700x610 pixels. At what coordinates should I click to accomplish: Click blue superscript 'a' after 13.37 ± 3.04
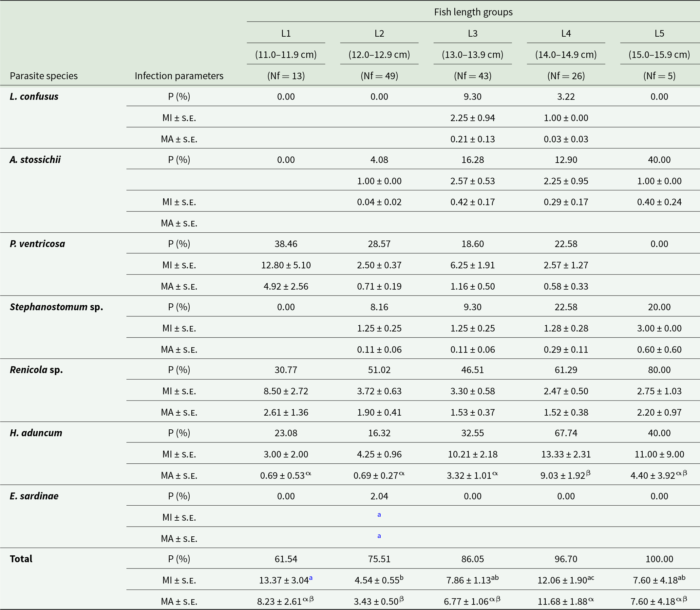click(x=311, y=578)
